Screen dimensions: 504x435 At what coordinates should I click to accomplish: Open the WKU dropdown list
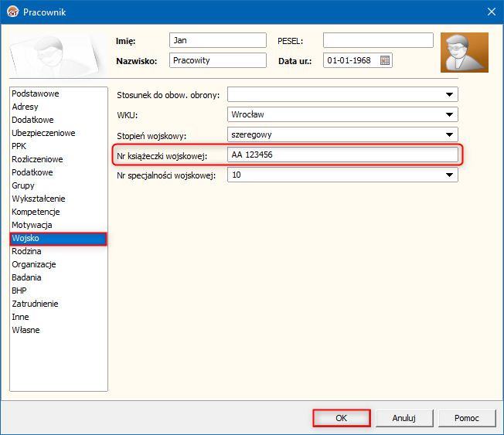(x=449, y=115)
